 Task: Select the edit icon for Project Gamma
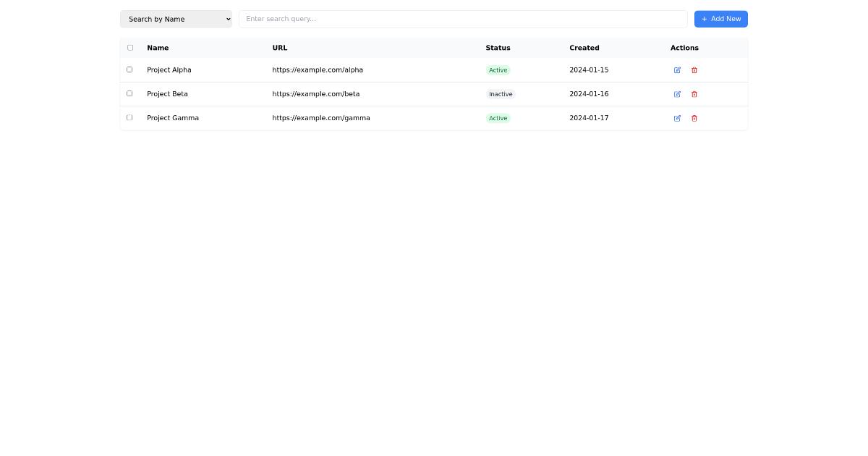click(x=677, y=118)
